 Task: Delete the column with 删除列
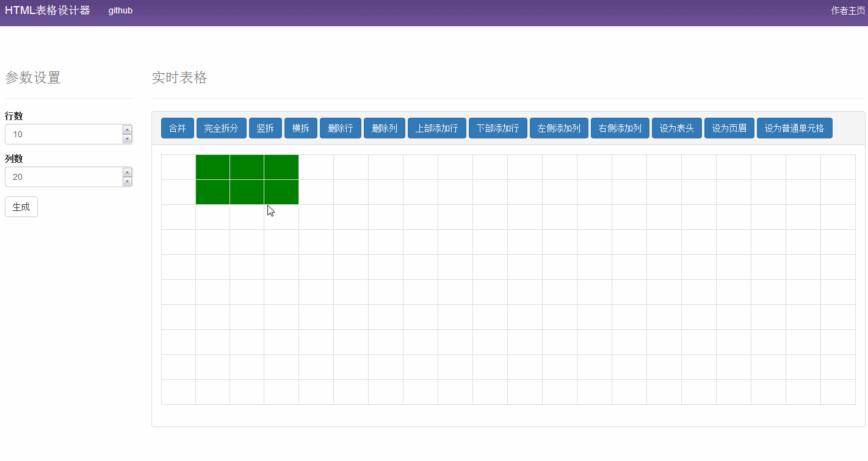(x=385, y=129)
